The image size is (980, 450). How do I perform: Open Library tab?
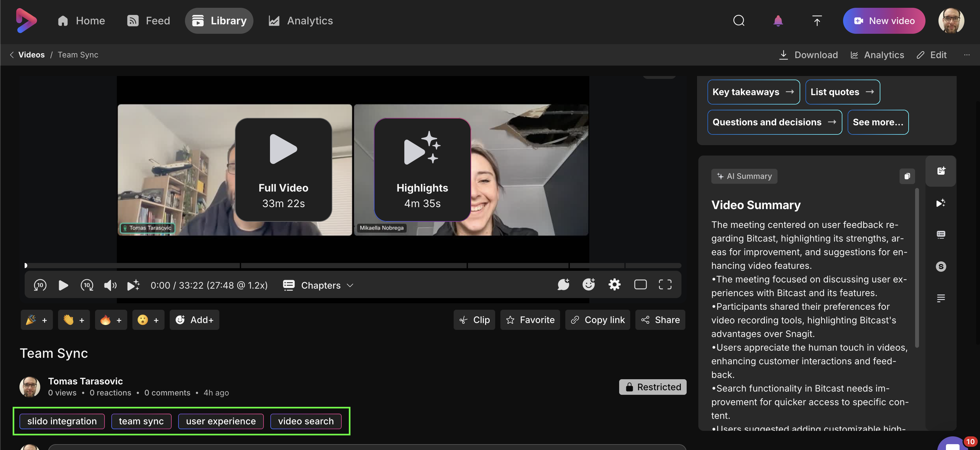tap(219, 20)
